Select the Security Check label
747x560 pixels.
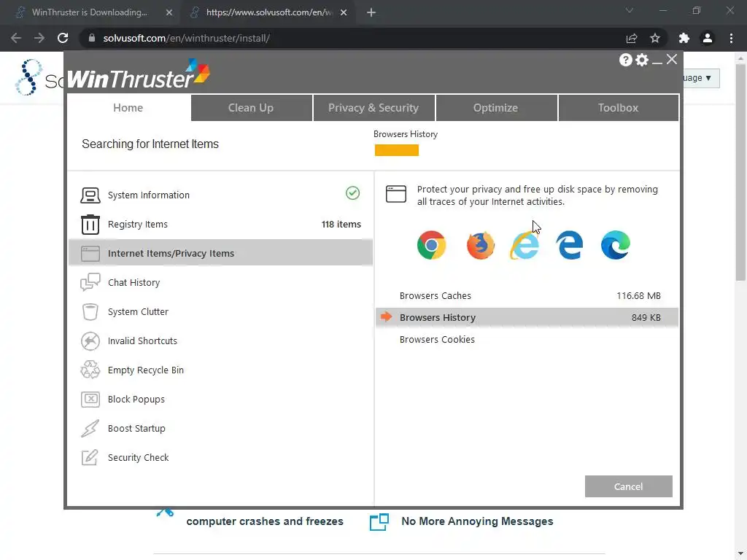[x=138, y=458]
